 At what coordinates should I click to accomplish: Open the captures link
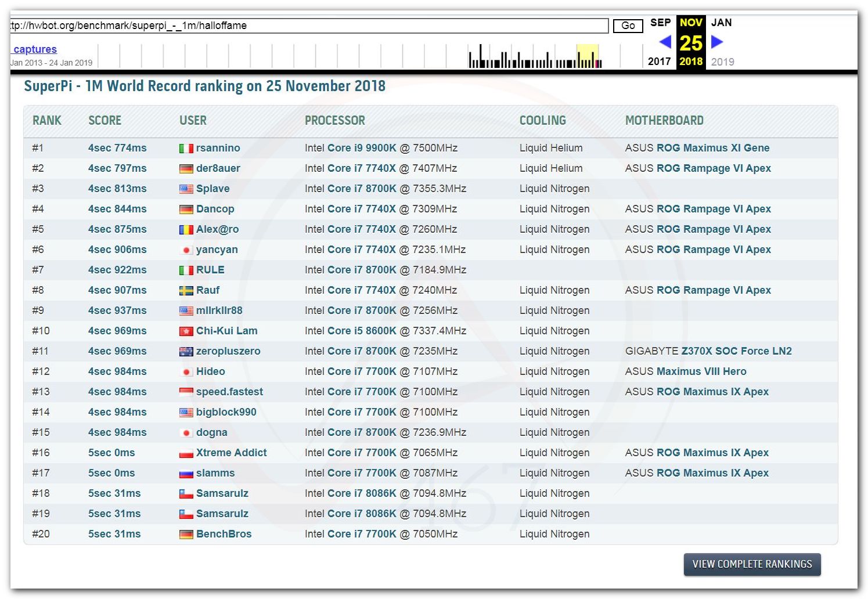(35, 49)
